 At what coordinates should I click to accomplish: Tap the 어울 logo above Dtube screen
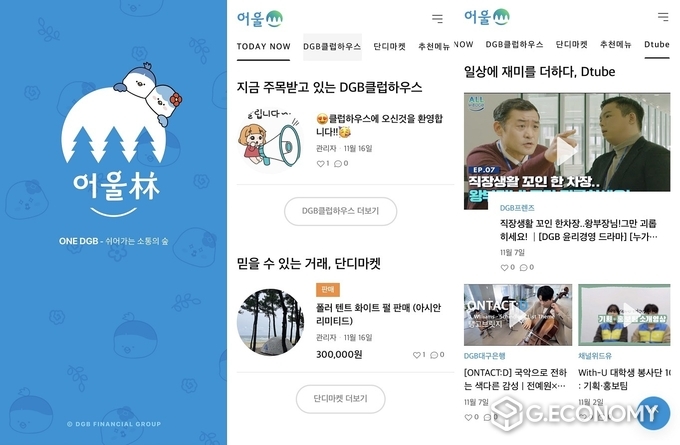(x=487, y=17)
